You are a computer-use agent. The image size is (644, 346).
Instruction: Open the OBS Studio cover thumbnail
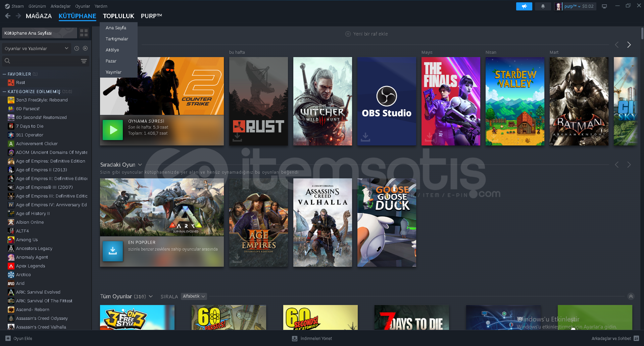(x=387, y=101)
